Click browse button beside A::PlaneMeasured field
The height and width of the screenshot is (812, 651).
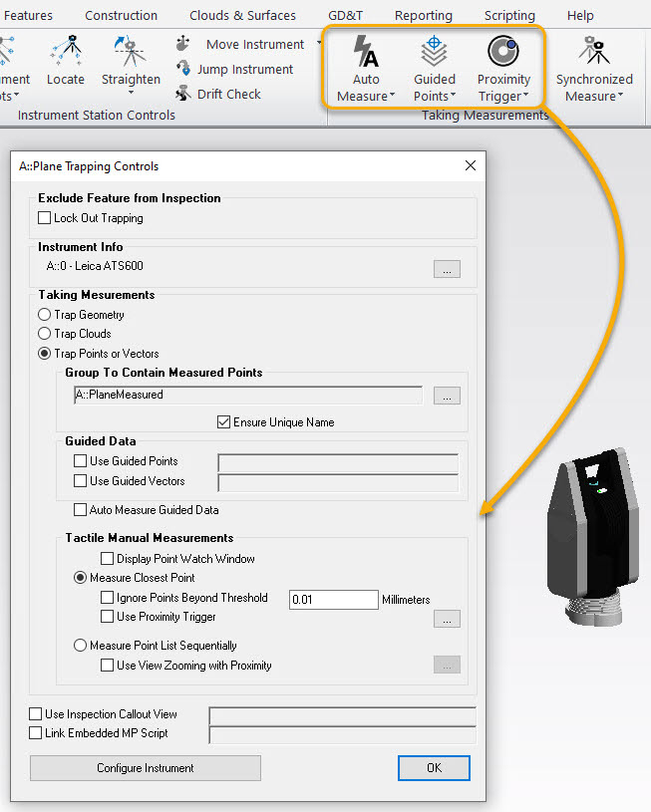[447, 396]
